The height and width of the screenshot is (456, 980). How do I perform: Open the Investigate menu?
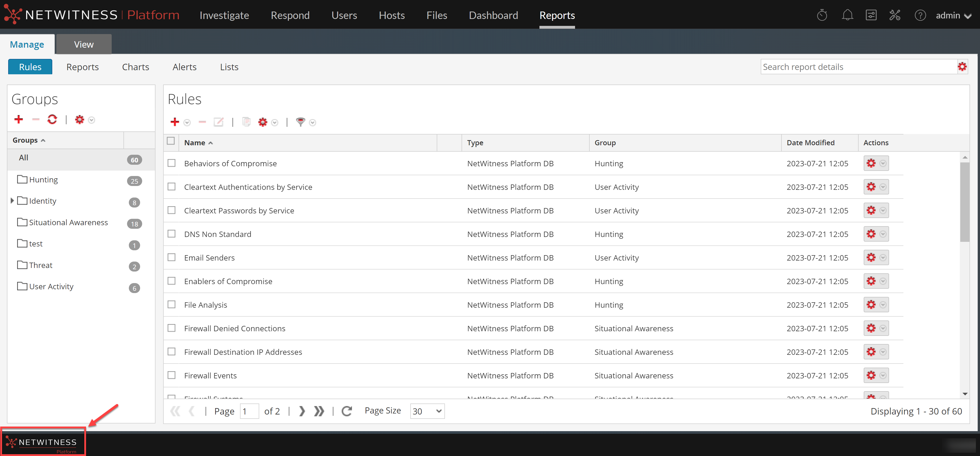pyautogui.click(x=224, y=15)
